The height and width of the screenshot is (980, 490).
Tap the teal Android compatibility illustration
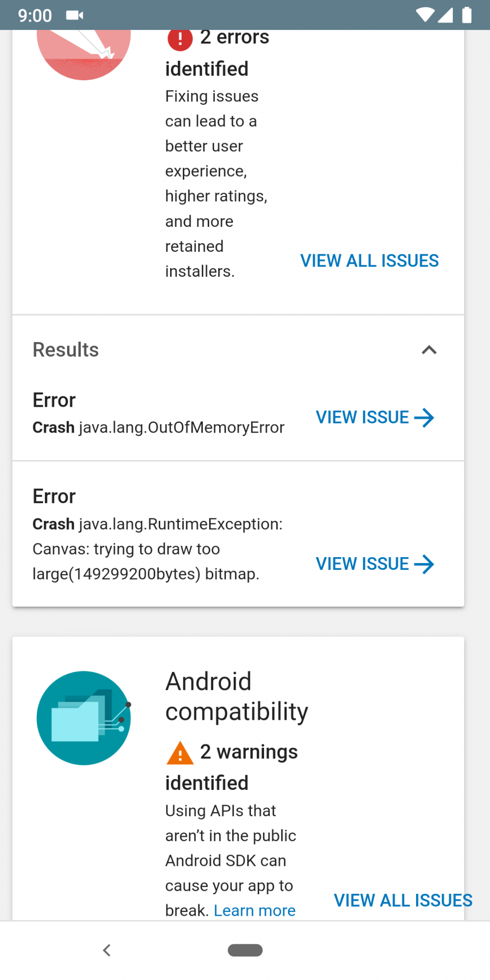pos(84,718)
